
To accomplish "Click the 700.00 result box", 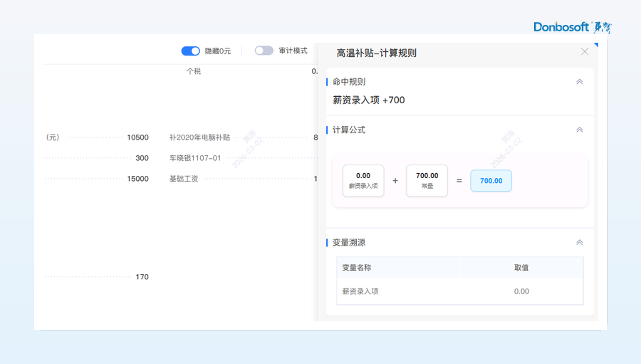I will tap(491, 180).
